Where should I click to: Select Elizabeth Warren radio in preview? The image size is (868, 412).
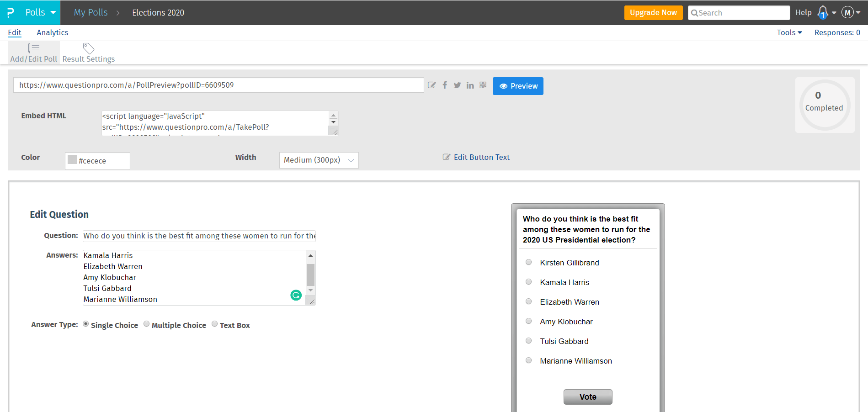[x=529, y=301]
